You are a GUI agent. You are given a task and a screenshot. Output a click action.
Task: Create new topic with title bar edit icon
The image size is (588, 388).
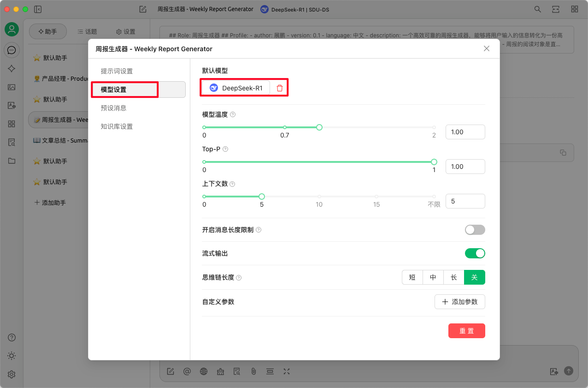pyautogui.click(x=143, y=9)
